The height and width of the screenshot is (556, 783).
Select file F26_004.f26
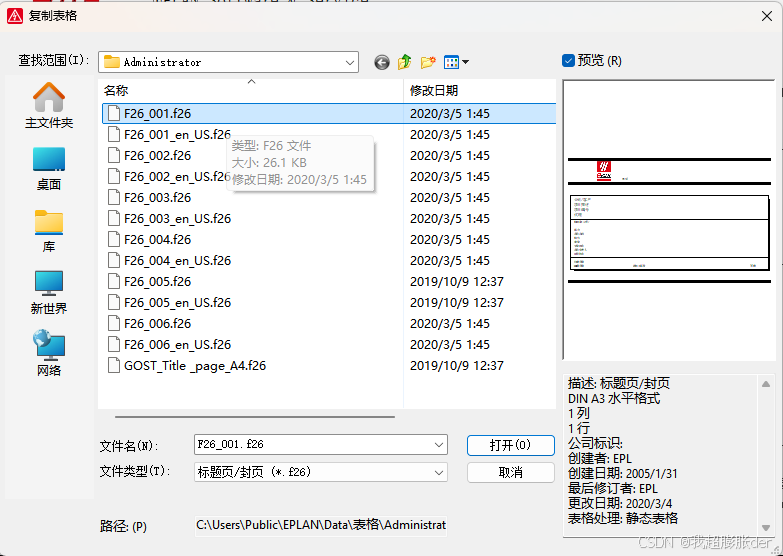pyautogui.click(x=157, y=239)
